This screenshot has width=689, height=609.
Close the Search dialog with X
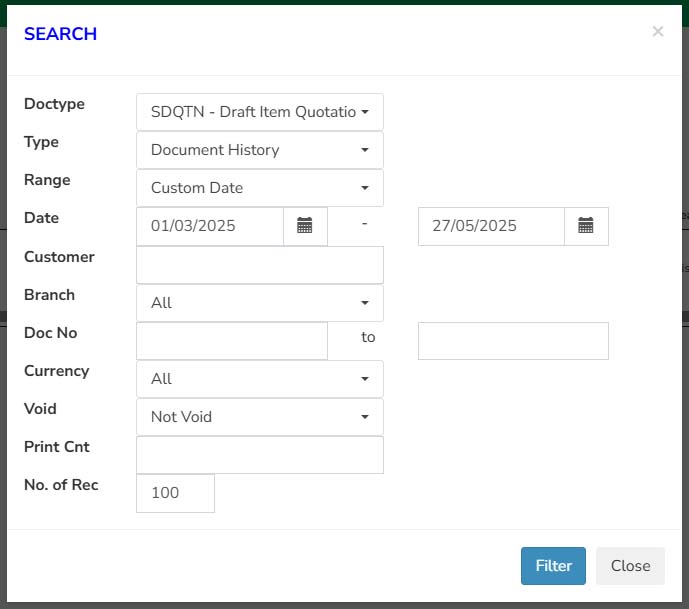coord(657,32)
